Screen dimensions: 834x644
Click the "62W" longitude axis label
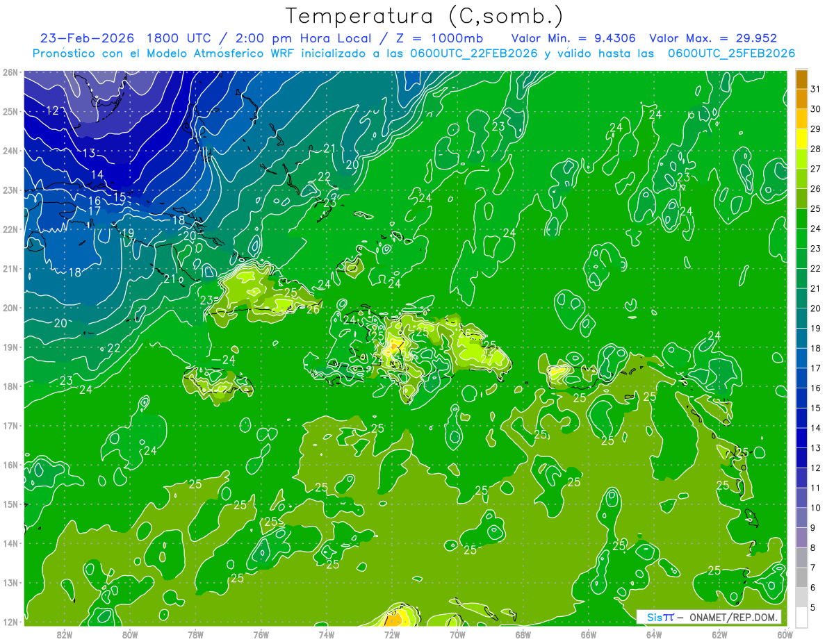pyautogui.click(x=719, y=634)
